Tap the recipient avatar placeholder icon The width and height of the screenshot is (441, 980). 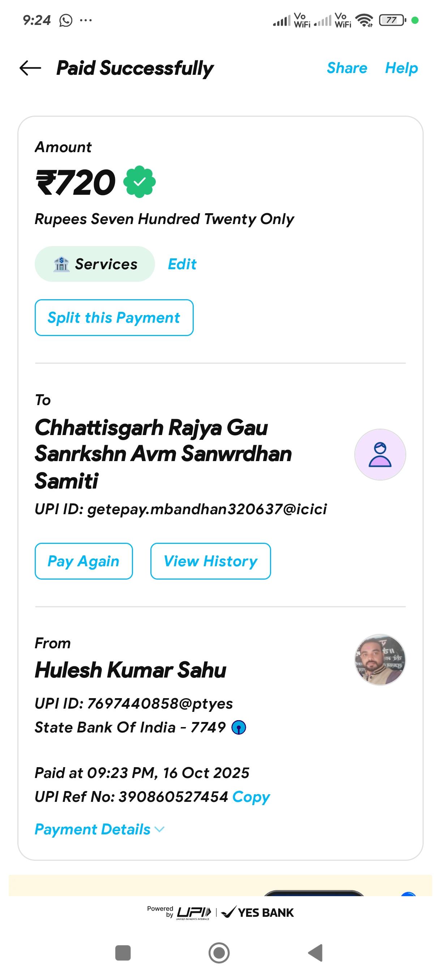point(380,455)
